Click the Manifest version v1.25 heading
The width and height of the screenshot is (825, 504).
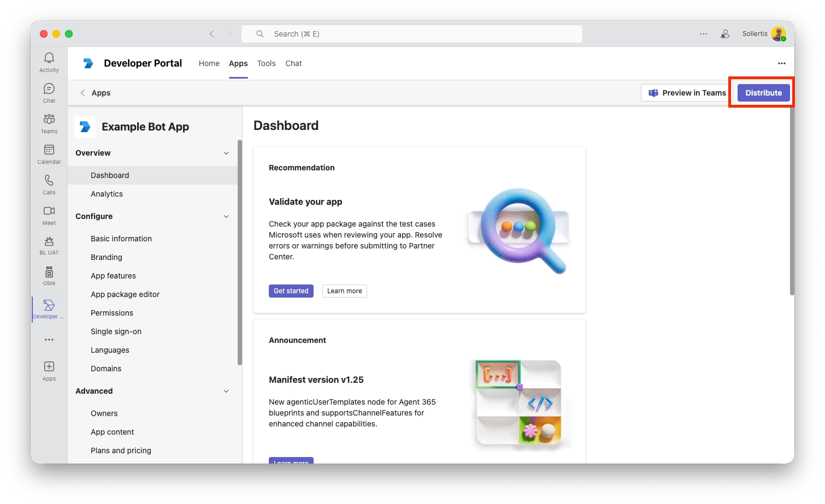pos(316,380)
